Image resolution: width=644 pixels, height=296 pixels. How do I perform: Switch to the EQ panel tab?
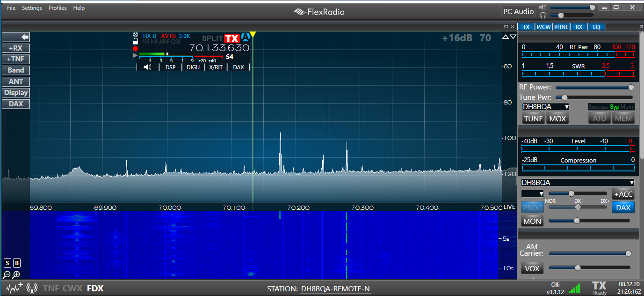[x=596, y=27]
